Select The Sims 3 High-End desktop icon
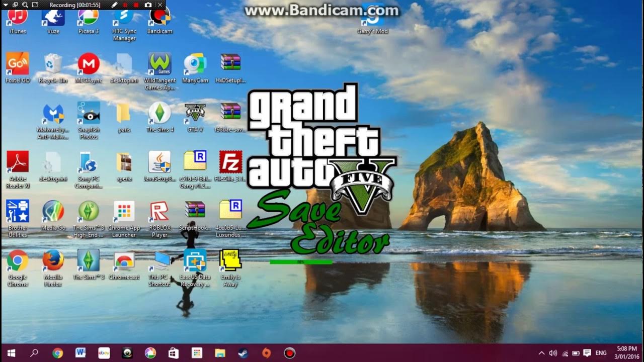 click(89, 219)
